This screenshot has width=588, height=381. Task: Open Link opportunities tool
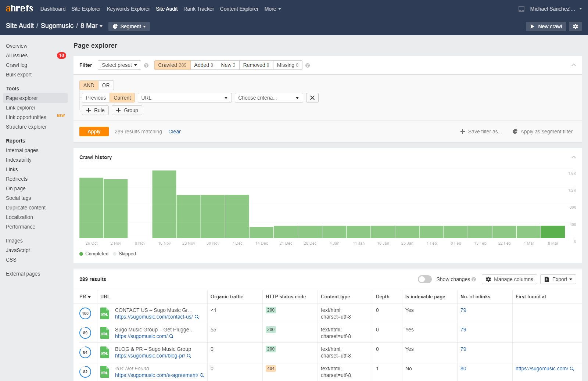point(26,117)
